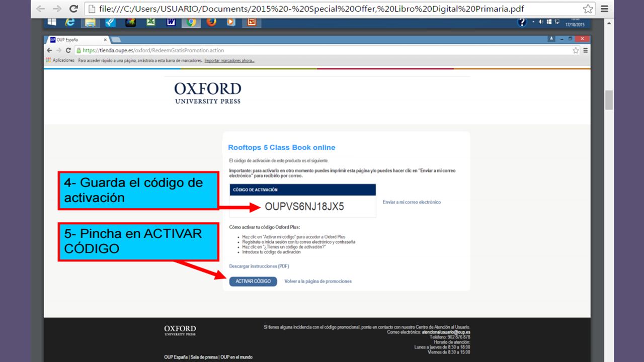Open the rocket app on the taskbar
Image resolution: width=644 pixels, height=362 pixels.
[111, 22]
